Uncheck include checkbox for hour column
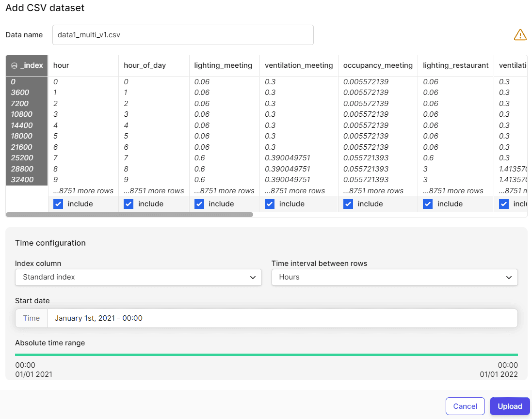The width and height of the screenshot is (532, 419). pos(58,204)
